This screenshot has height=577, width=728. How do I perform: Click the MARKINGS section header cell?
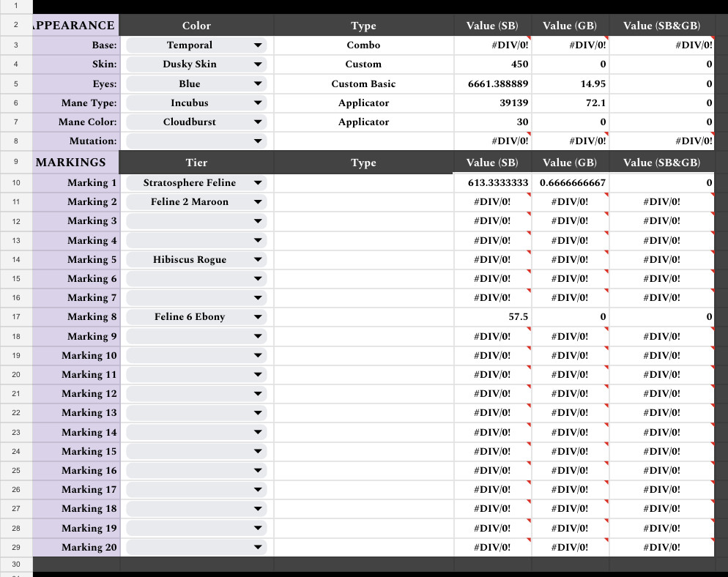coord(76,162)
